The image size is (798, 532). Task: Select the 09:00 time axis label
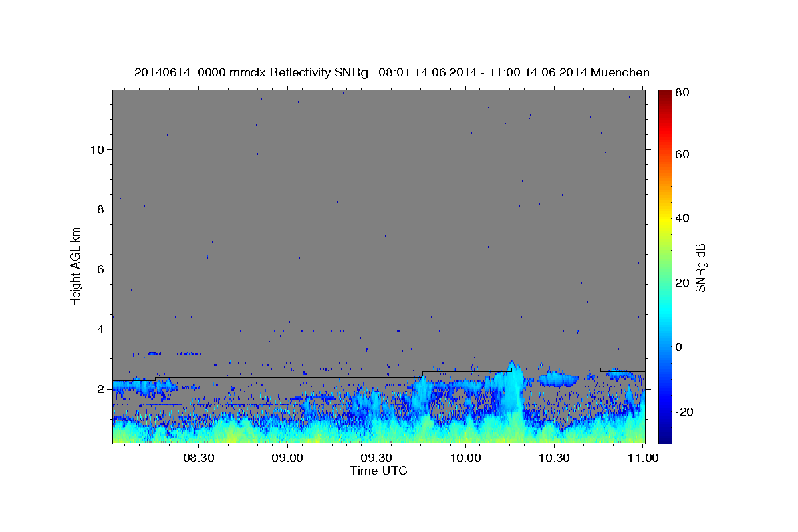pos(287,458)
